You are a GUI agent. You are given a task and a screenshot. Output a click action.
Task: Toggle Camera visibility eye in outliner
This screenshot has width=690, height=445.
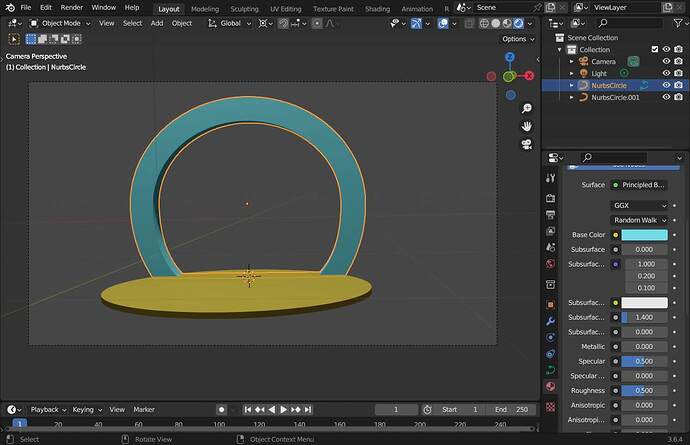click(x=666, y=61)
